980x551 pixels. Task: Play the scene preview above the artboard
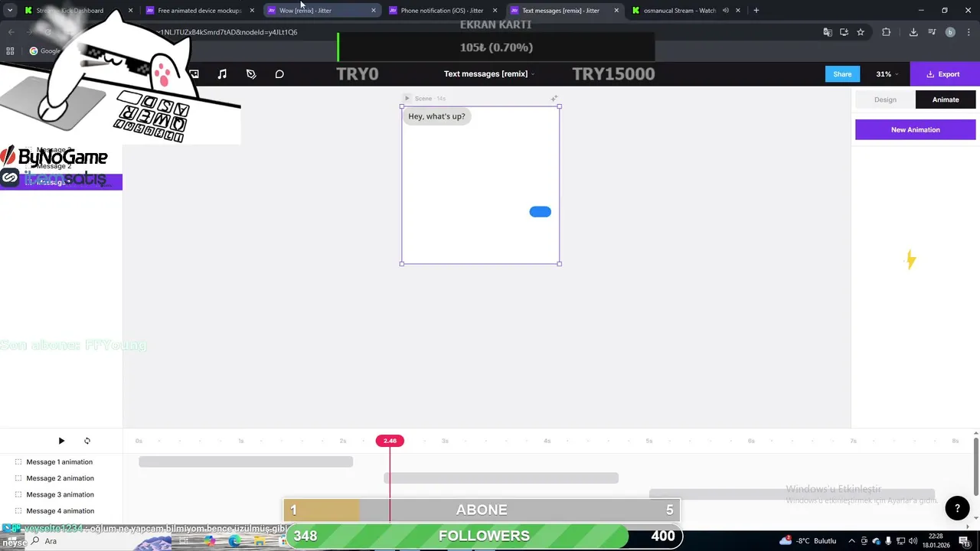click(407, 98)
